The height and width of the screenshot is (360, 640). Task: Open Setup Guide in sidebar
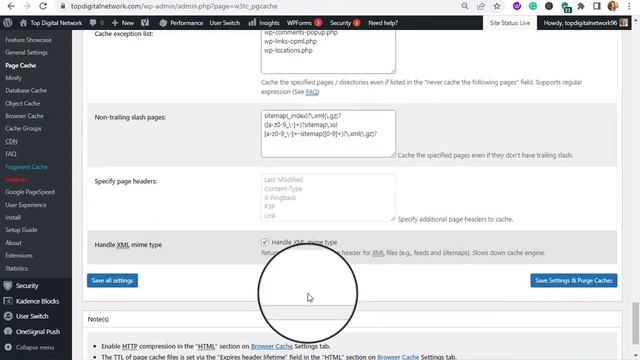pyautogui.click(x=21, y=230)
